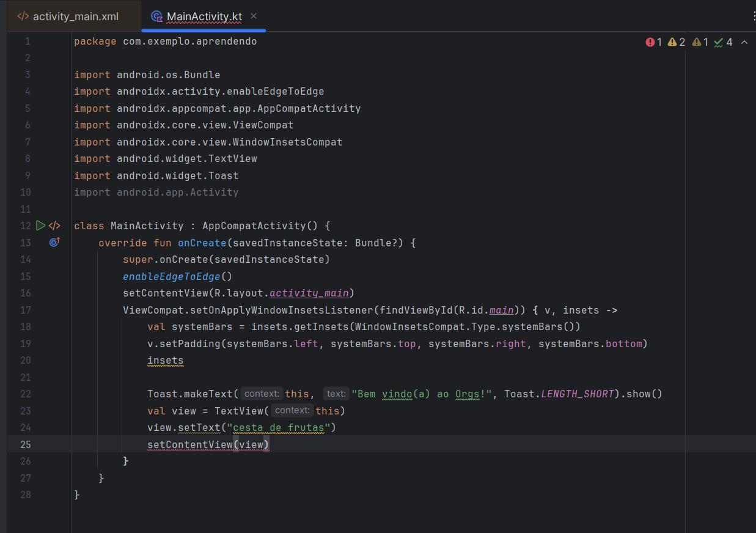Click line number 28 in the gutter

pyautogui.click(x=25, y=494)
